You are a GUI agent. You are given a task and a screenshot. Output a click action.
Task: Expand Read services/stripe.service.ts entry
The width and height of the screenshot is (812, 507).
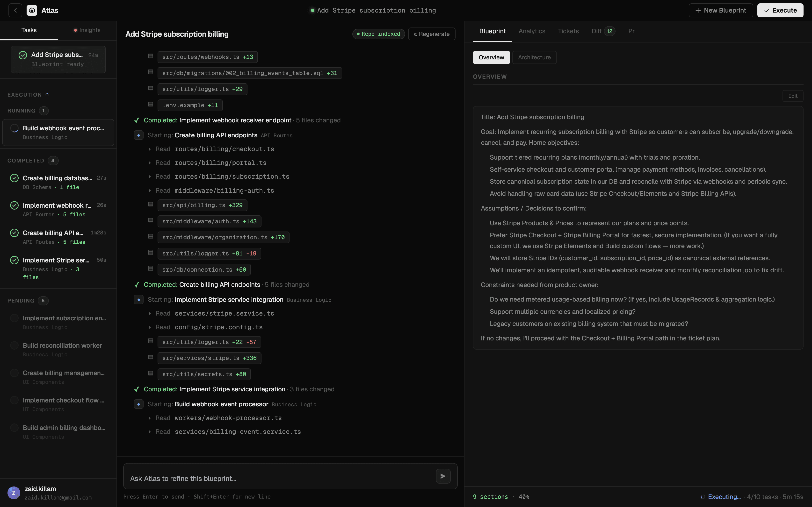click(x=150, y=314)
